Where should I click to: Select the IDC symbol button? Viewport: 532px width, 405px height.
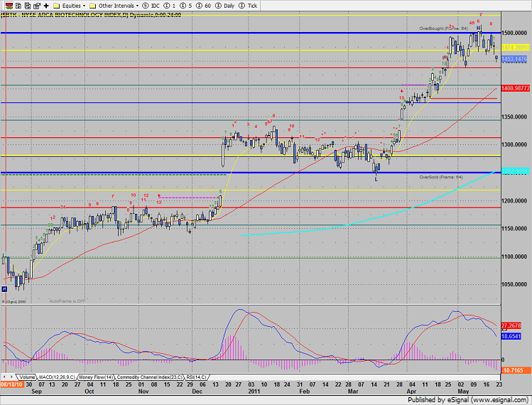tap(151, 6)
